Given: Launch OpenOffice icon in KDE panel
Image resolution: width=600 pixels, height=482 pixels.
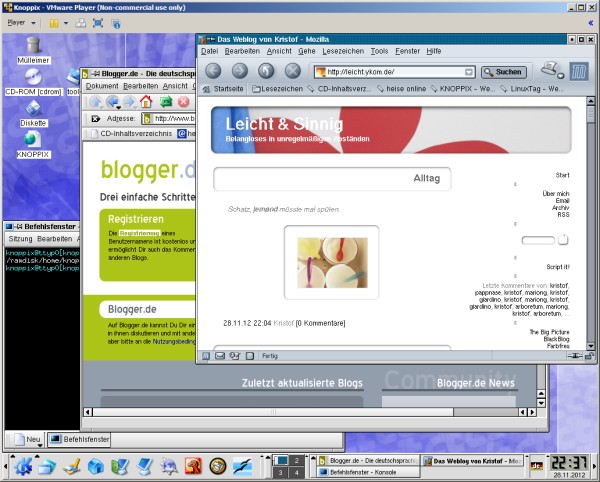Looking at the screenshot, I should pos(242,466).
